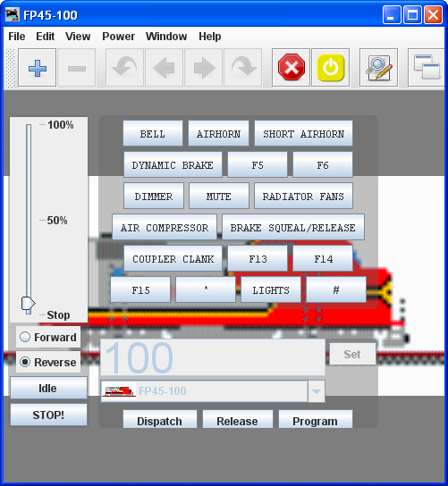Click the speed slider at 50%

point(29,220)
